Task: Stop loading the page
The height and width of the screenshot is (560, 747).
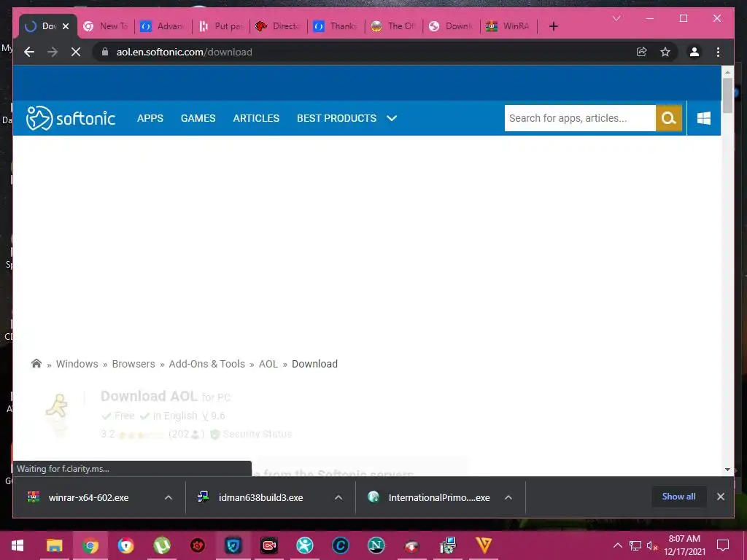Action: coord(76,52)
